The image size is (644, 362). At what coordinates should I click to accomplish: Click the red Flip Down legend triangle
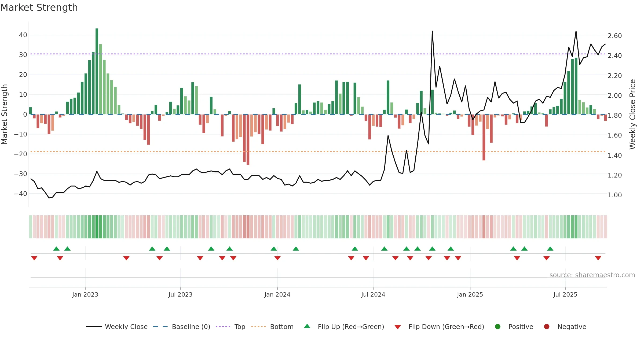398,327
